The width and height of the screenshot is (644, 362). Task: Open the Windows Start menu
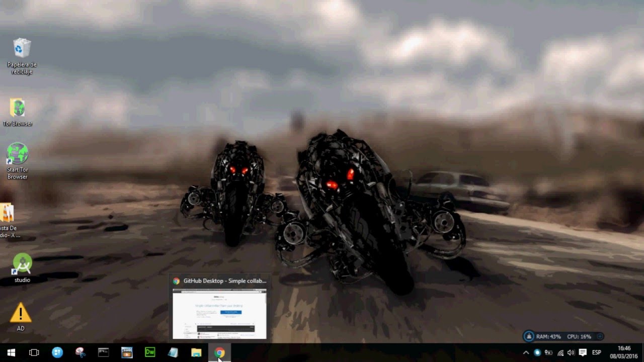tap(11, 352)
